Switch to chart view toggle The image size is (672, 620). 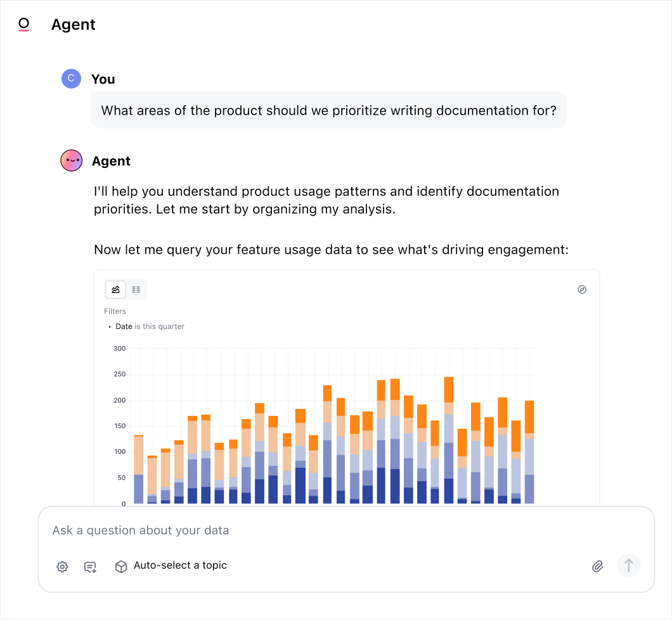[115, 290]
